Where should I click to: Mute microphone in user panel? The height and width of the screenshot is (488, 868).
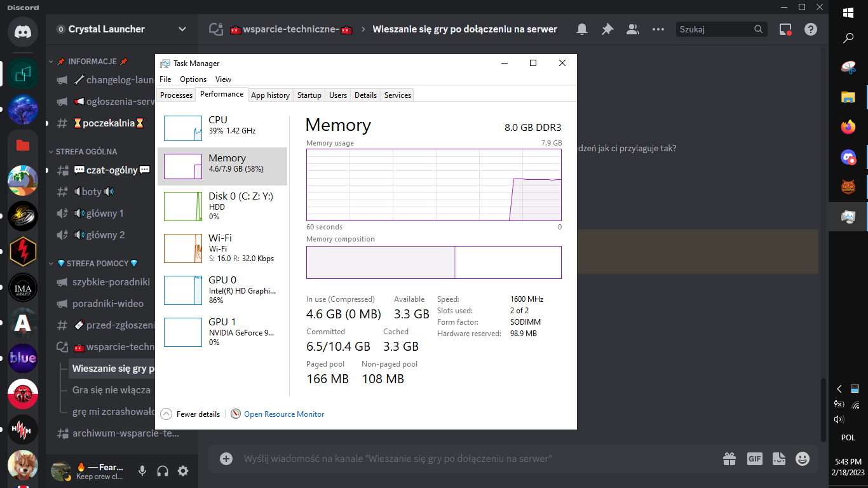point(142,471)
